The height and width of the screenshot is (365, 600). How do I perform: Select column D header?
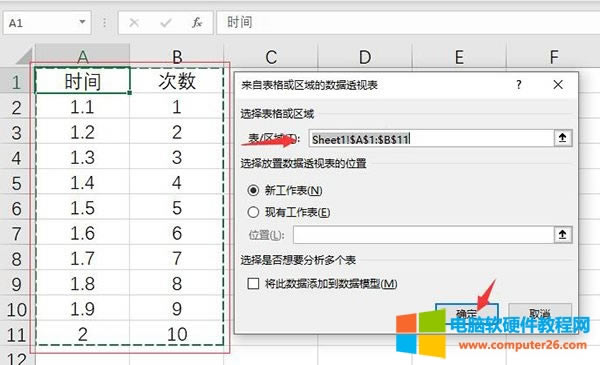pyautogui.click(x=365, y=57)
